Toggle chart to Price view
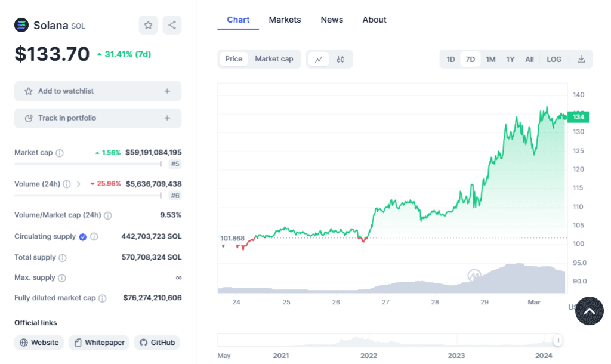The image size is (611, 364). tap(234, 59)
